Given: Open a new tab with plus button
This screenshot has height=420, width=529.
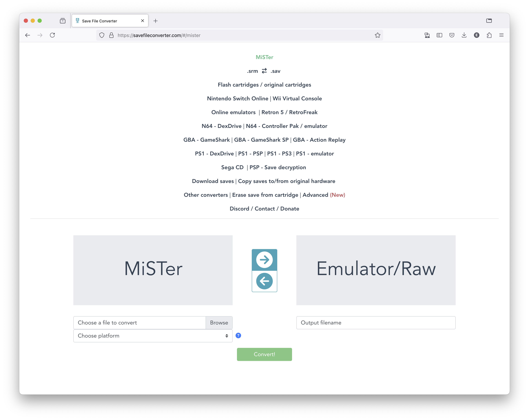Looking at the screenshot, I should point(155,21).
